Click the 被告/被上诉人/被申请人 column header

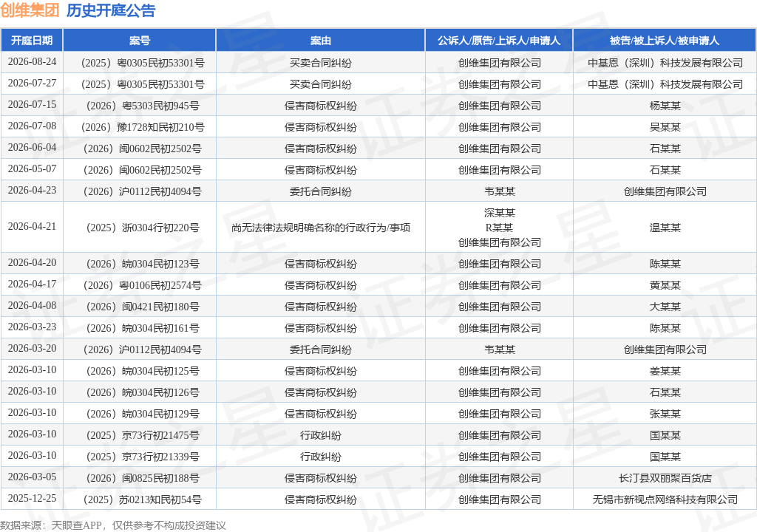[665, 41]
